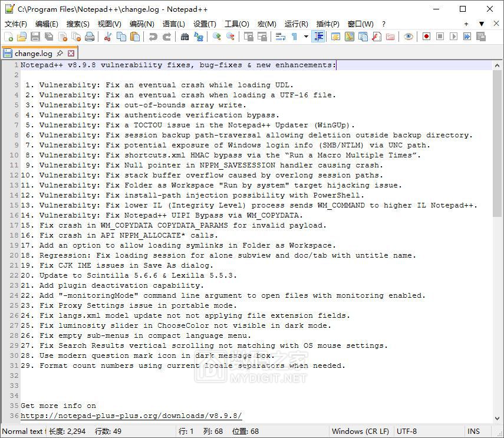Open the 视图(V) menu
This screenshot has height=438, width=504.
(109, 24)
